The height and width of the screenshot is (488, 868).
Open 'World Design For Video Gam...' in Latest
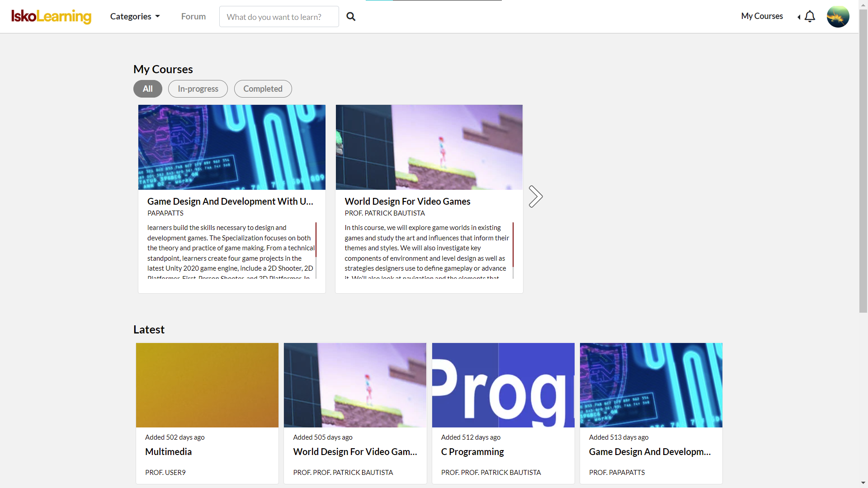(x=355, y=452)
